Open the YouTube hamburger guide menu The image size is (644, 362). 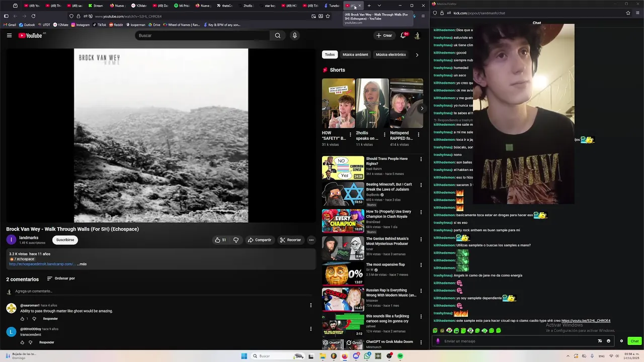(9, 35)
